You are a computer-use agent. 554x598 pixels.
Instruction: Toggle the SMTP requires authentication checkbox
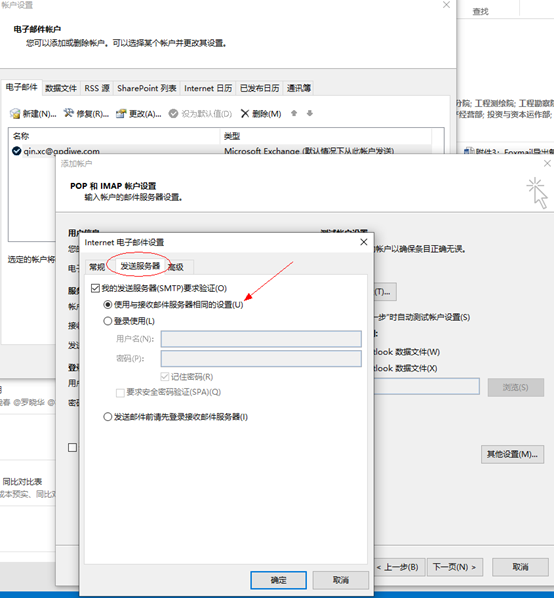[95, 288]
